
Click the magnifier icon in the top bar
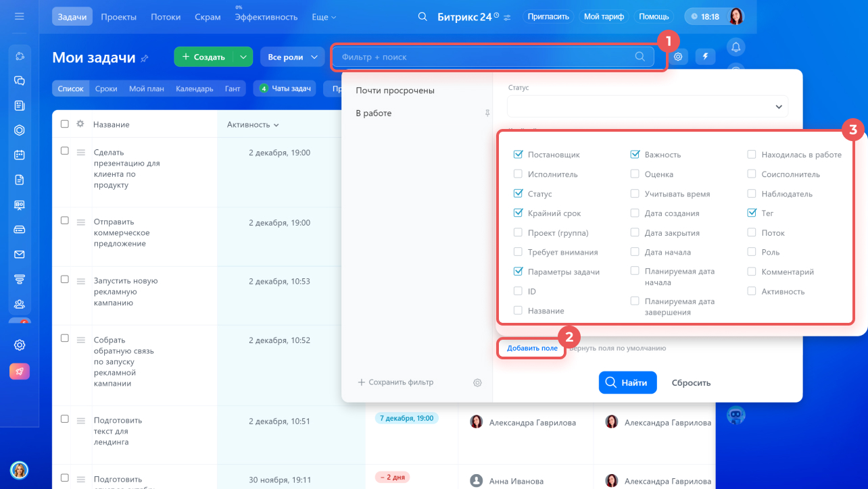click(x=423, y=17)
